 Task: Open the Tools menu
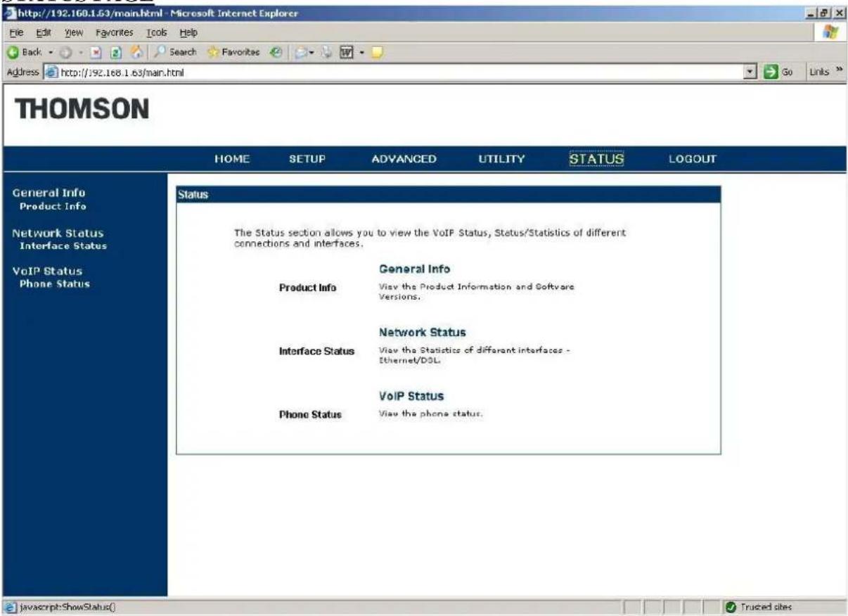[x=156, y=33]
